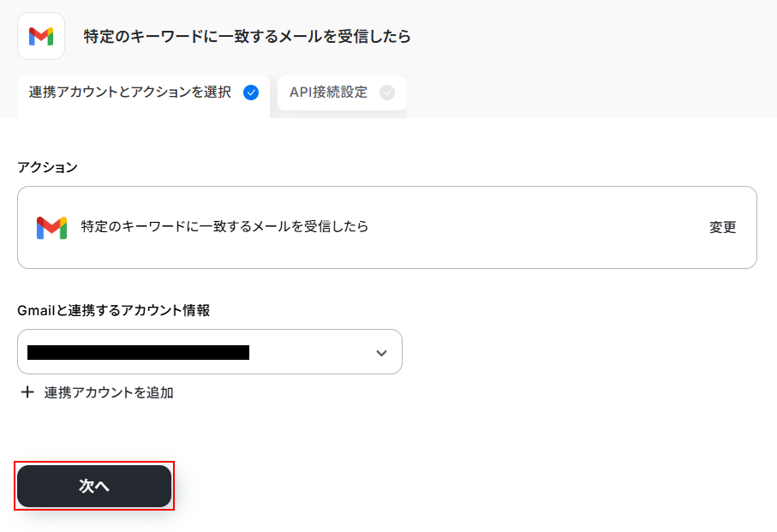
Task: Click the action name text inside the card
Action: pyautogui.click(x=224, y=227)
